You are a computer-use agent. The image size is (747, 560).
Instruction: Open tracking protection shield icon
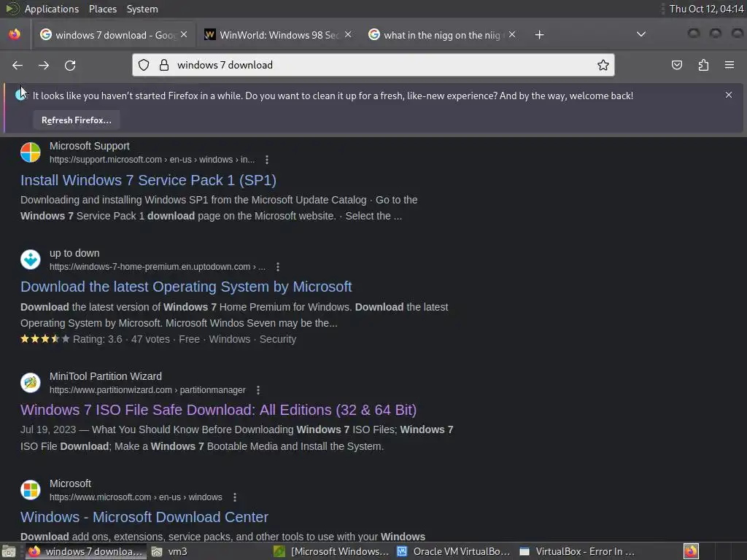[144, 65]
